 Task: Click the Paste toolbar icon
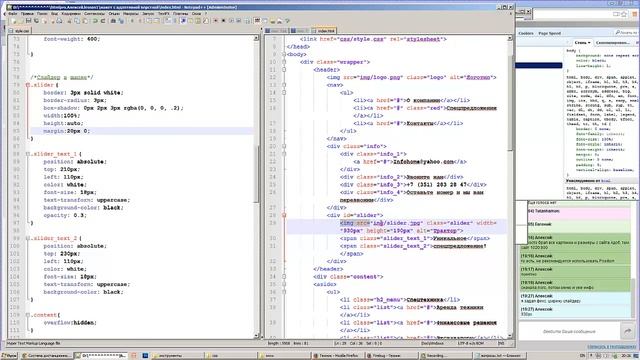pyautogui.click(x=84, y=20)
